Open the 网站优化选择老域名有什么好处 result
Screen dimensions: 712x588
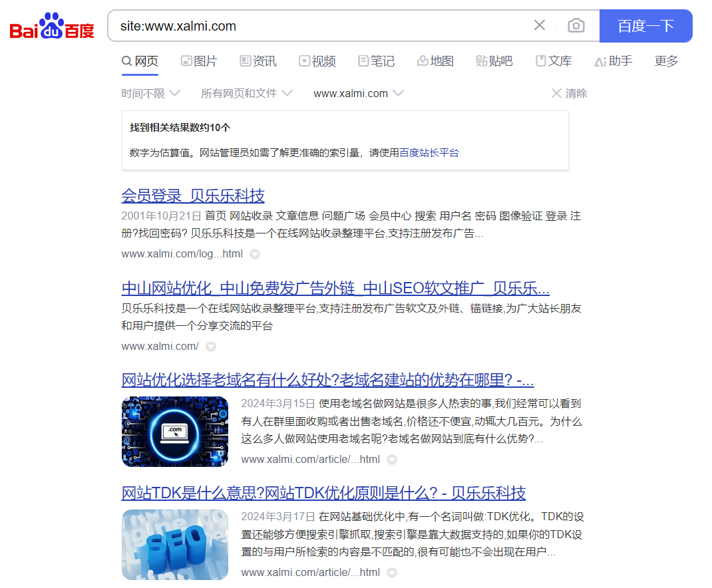327,380
